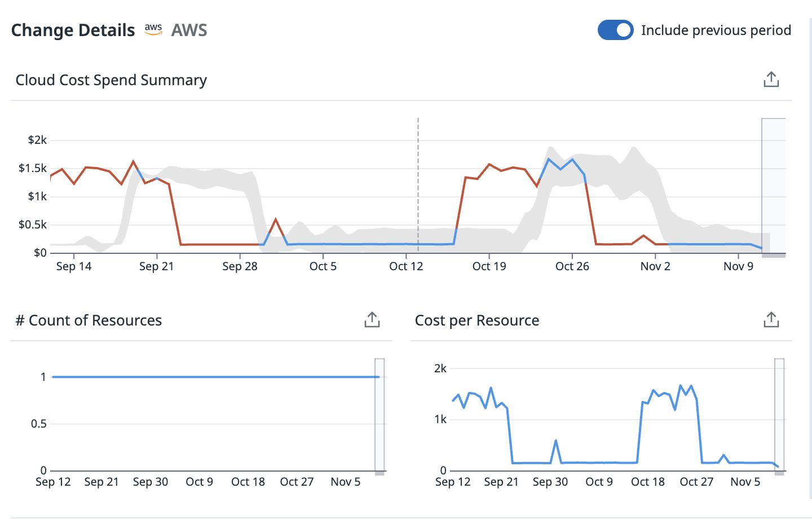Screen dimensions: 812x519
Task: Click the AWS logo icon
Action: pyautogui.click(x=153, y=29)
